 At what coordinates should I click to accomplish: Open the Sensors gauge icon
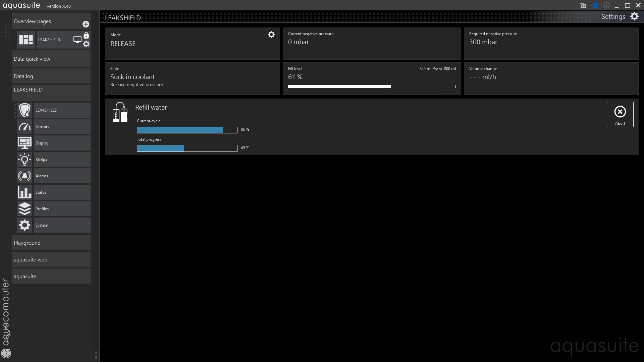point(25,127)
